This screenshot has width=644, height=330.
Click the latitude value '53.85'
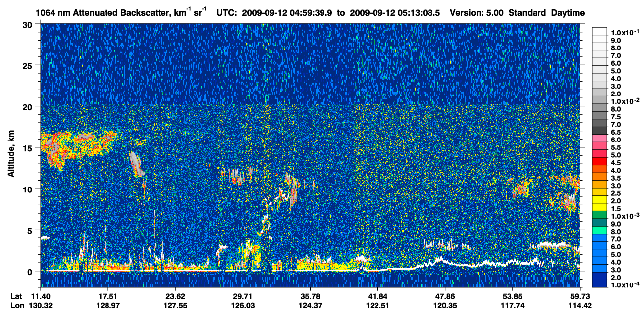pos(512,296)
